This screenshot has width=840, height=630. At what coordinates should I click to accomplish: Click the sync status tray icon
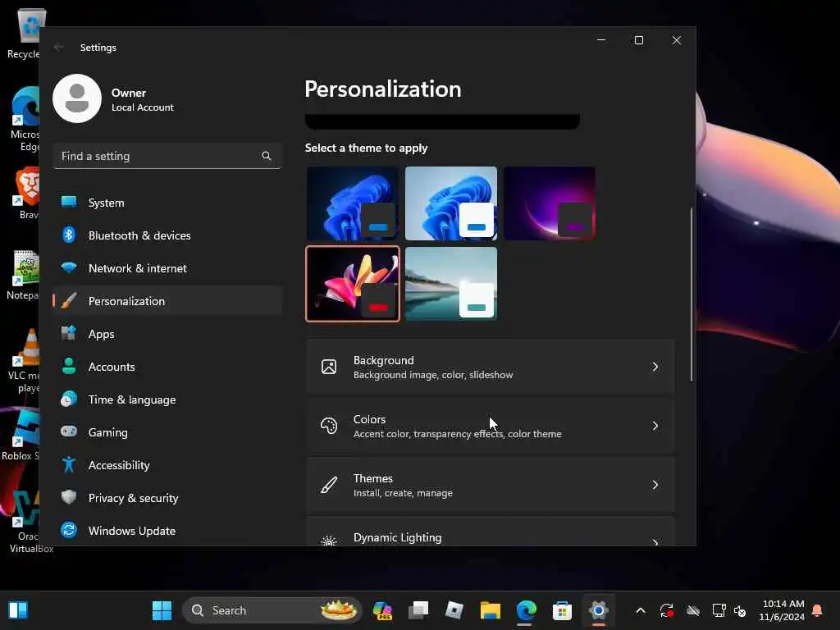[x=666, y=610]
